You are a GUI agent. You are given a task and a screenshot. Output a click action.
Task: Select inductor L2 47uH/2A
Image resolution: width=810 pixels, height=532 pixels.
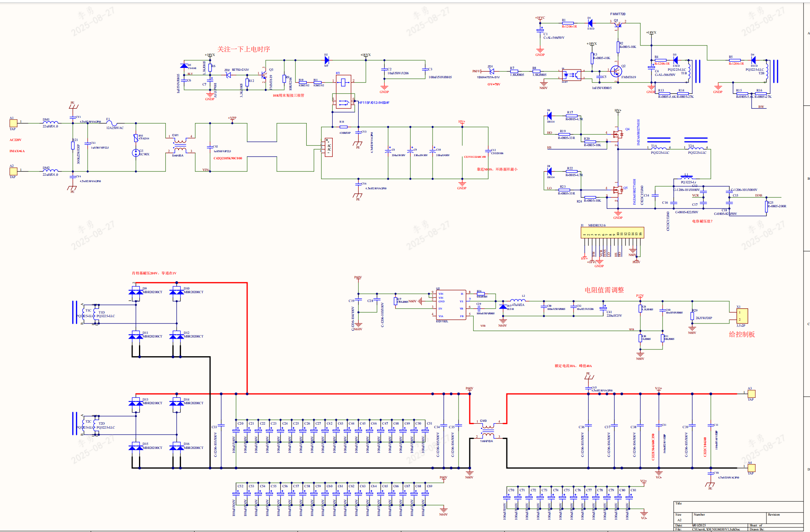point(518,300)
